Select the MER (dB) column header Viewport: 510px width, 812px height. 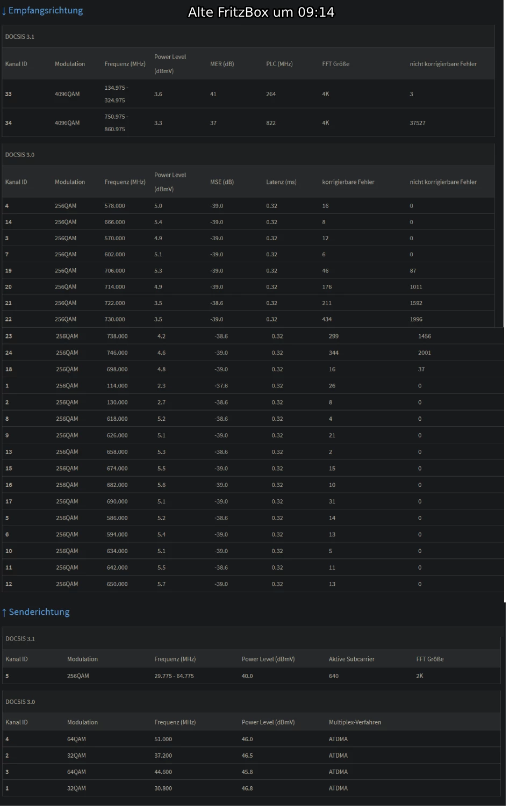tap(222, 64)
